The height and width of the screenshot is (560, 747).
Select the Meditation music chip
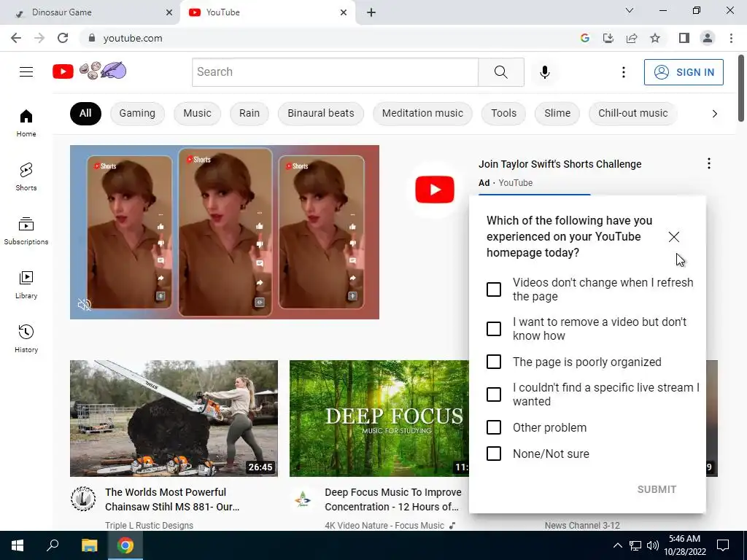click(x=422, y=113)
